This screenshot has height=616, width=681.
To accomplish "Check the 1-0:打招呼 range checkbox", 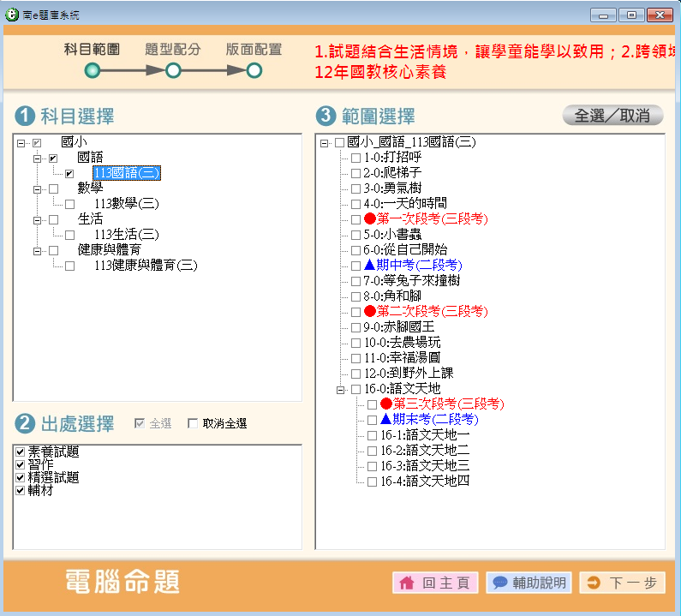I will click(355, 158).
